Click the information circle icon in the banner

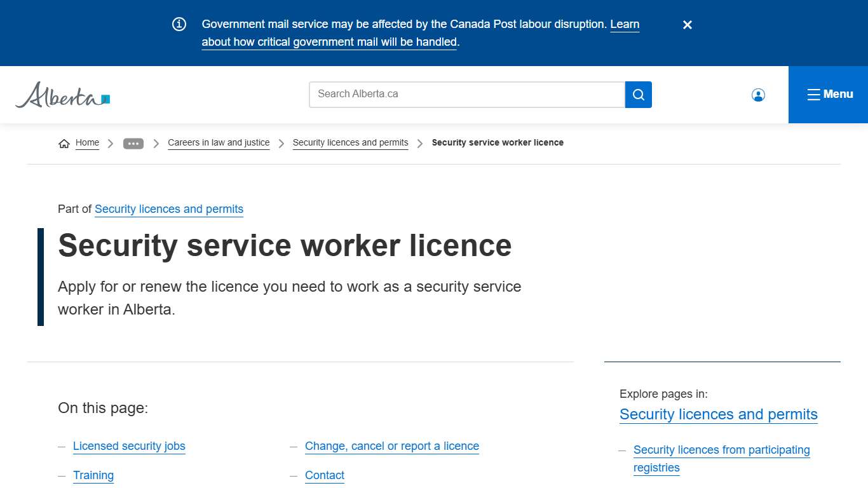click(x=179, y=24)
